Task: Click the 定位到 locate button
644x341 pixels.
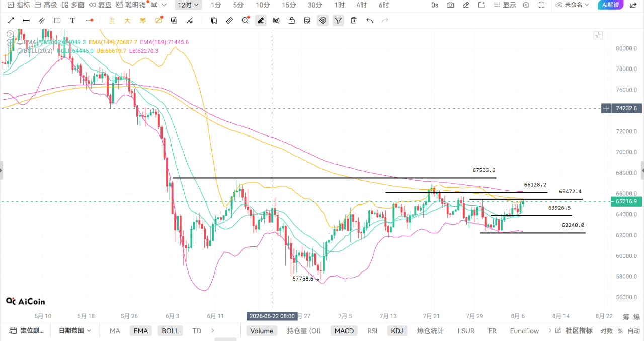Action: click(x=27, y=331)
